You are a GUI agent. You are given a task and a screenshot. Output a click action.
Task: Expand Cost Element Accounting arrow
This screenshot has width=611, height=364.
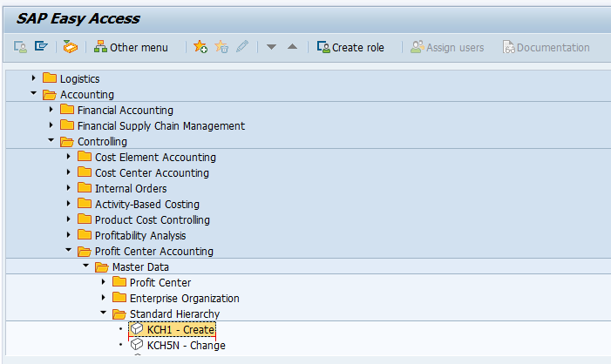pyautogui.click(x=69, y=157)
